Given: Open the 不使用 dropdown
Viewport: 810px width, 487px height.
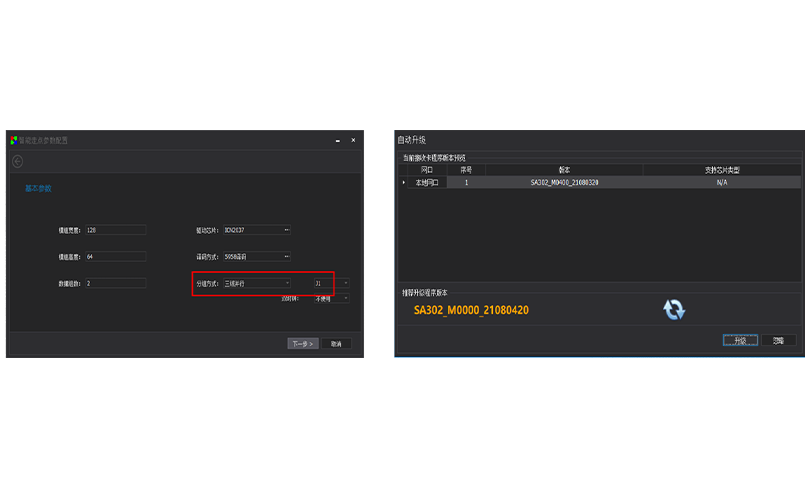Looking at the screenshot, I should 331,298.
